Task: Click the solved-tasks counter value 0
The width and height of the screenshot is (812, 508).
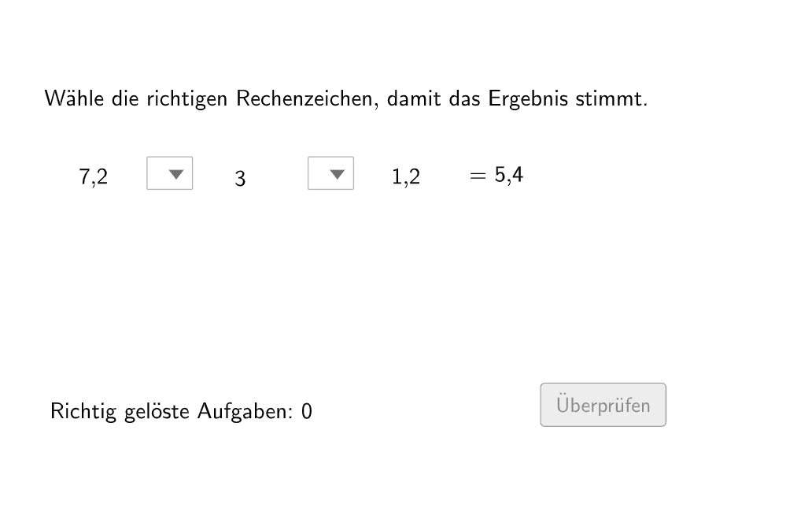Action: click(x=307, y=411)
